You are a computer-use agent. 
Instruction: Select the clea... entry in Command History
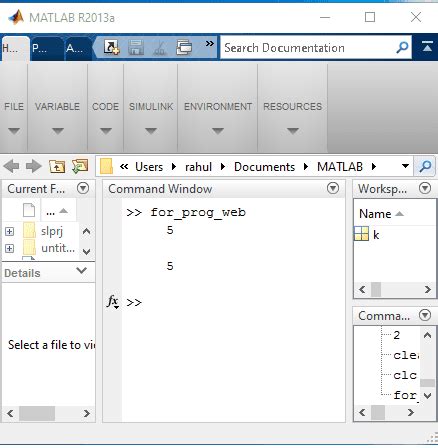[405, 355]
